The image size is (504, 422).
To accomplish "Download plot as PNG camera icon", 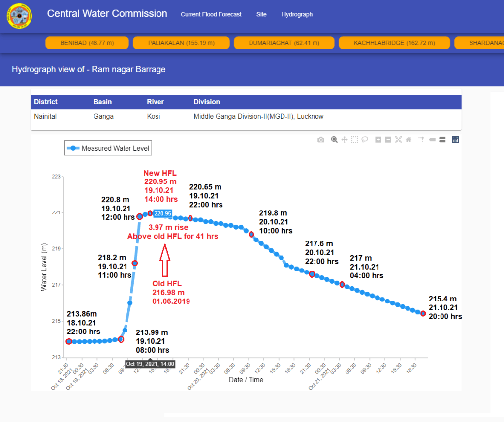I will click(321, 140).
